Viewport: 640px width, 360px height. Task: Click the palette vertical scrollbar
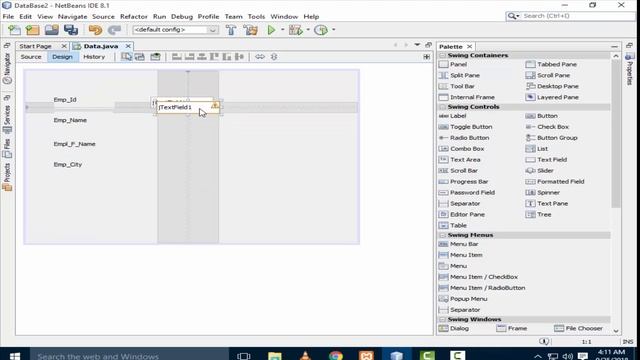[616, 135]
